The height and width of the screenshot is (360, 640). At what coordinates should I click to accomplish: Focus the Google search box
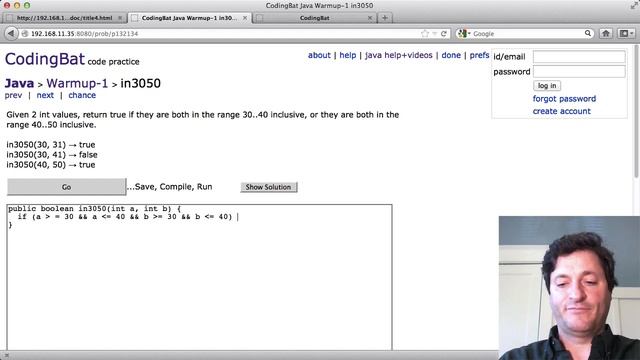(x=528, y=33)
